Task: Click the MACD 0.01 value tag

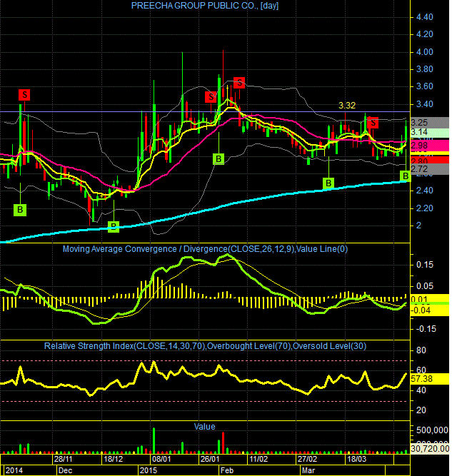Action: point(430,298)
